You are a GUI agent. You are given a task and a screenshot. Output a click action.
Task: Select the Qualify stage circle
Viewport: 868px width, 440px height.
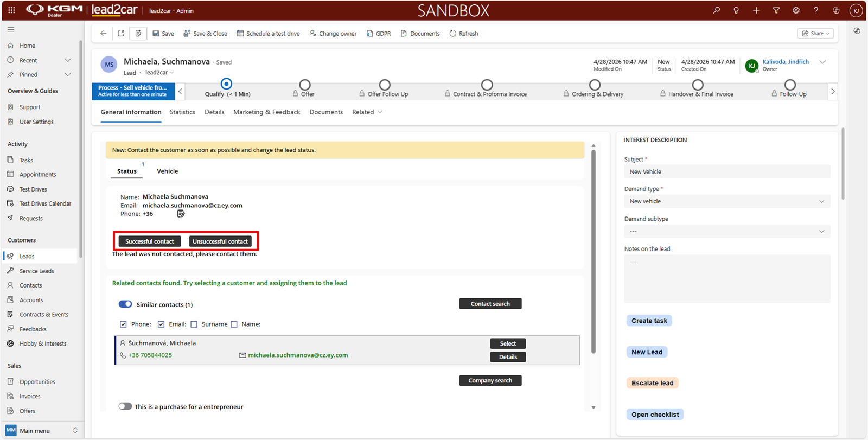coord(226,84)
